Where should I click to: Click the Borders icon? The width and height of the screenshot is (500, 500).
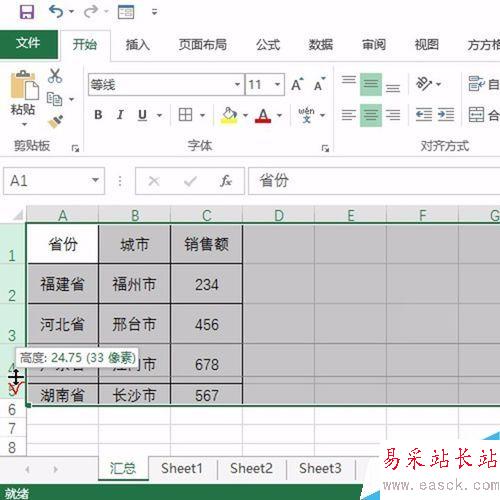185,115
